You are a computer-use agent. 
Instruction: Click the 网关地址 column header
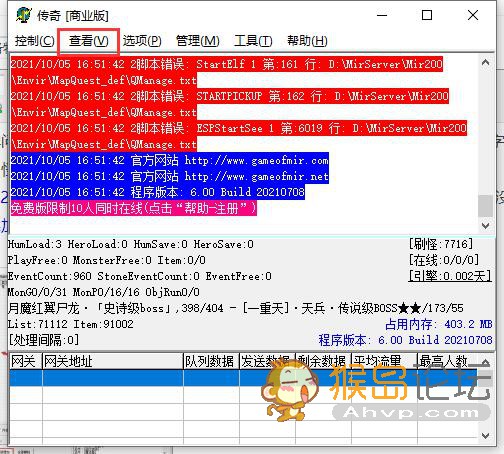coord(113,361)
